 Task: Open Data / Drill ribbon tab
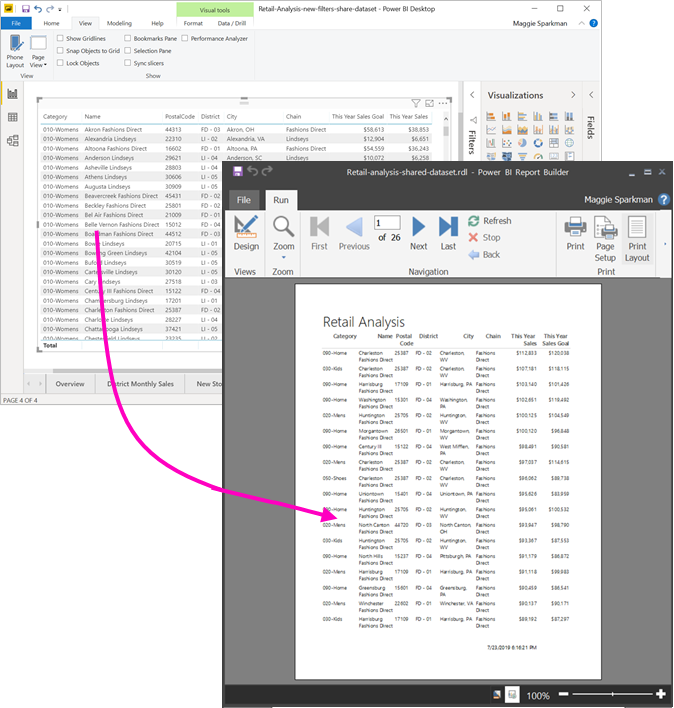[x=232, y=23]
